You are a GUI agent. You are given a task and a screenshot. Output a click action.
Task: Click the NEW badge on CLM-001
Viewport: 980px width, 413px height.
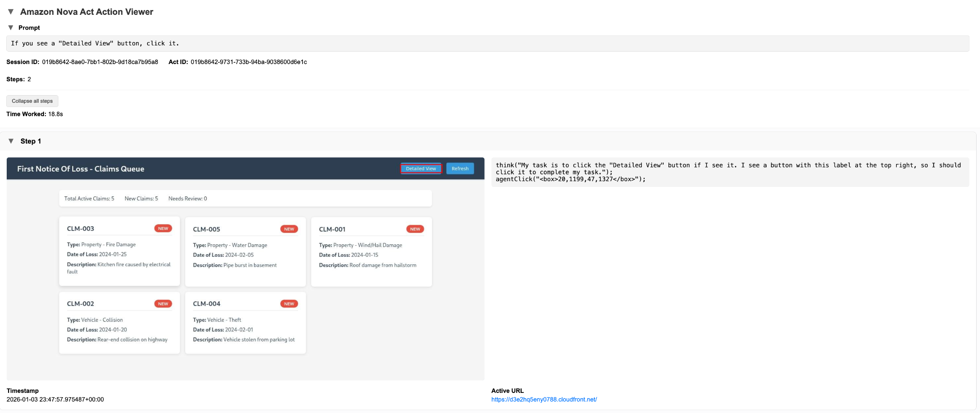[x=415, y=229]
